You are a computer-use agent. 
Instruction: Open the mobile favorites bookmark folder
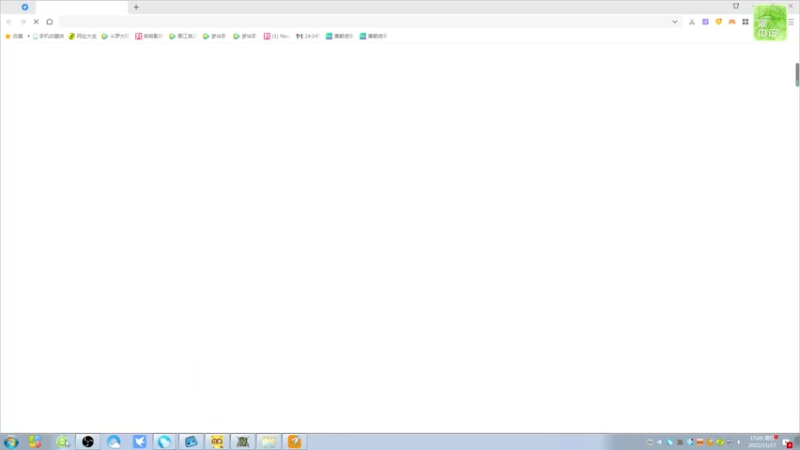tap(48, 36)
